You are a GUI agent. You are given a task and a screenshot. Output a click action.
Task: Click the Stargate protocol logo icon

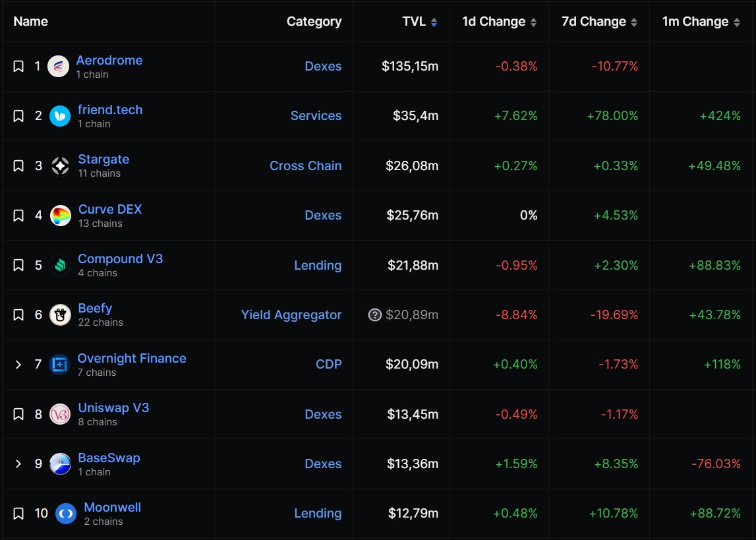[x=60, y=166]
